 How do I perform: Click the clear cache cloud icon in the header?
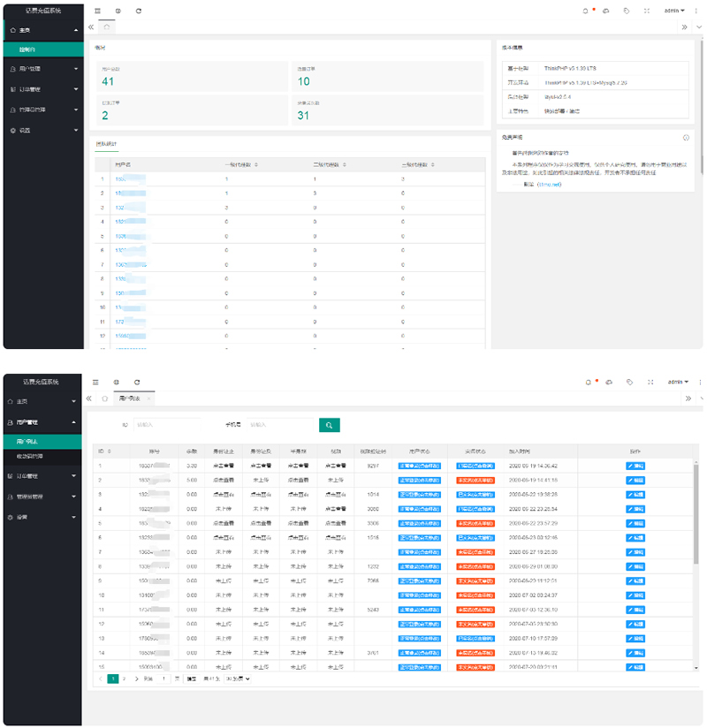pos(606,11)
